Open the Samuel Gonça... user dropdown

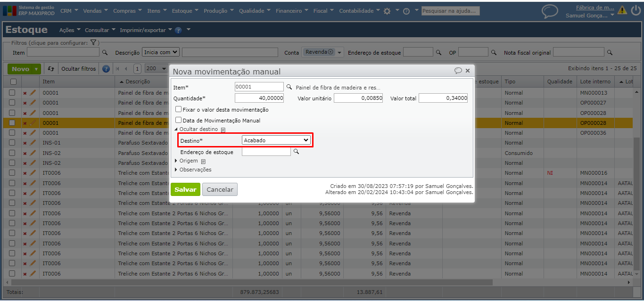(590, 16)
